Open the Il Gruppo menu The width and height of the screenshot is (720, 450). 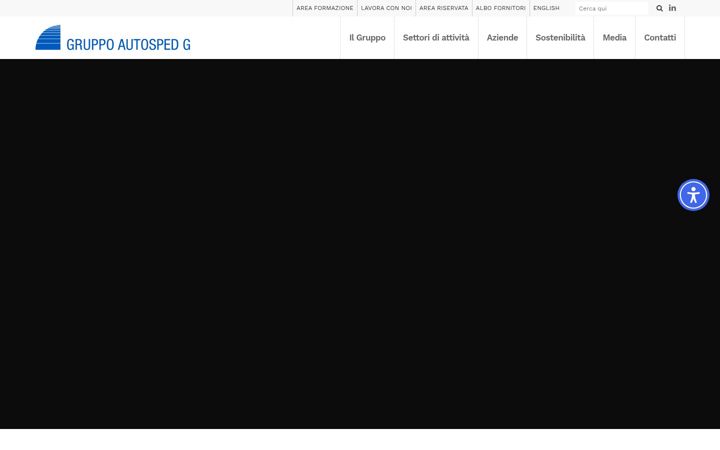coord(367,38)
